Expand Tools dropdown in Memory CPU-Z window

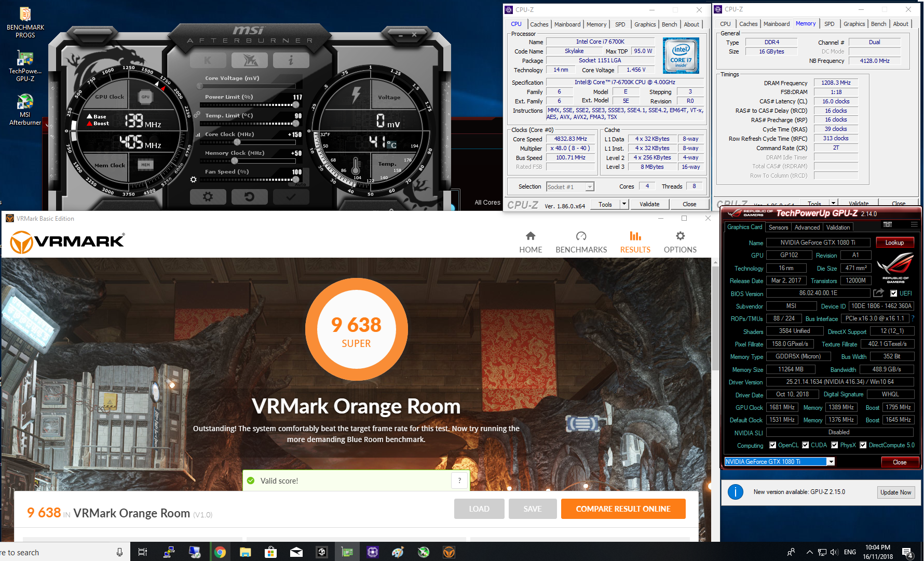pos(834,203)
